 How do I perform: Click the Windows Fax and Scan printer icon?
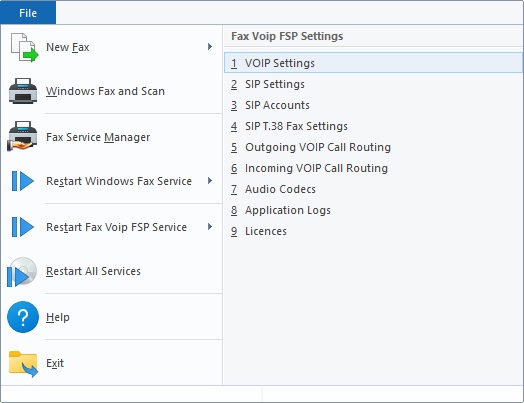tap(23, 91)
